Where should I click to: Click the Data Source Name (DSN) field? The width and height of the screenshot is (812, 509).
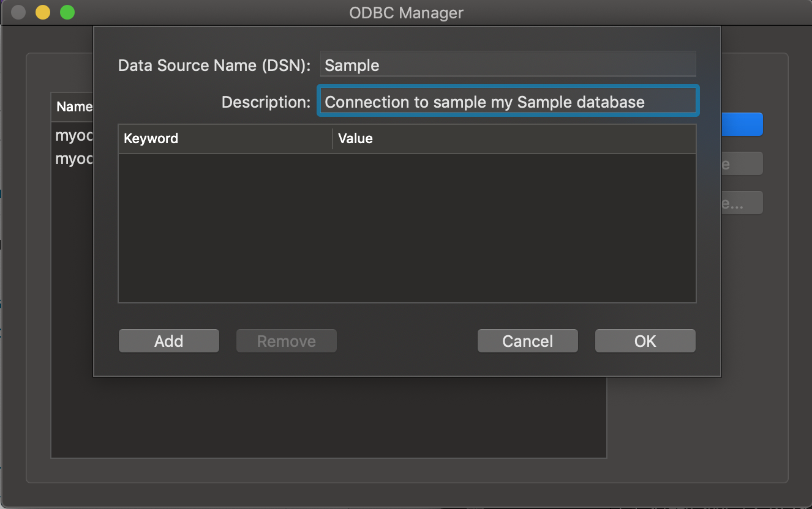pyautogui.click(x=508, y=65)
